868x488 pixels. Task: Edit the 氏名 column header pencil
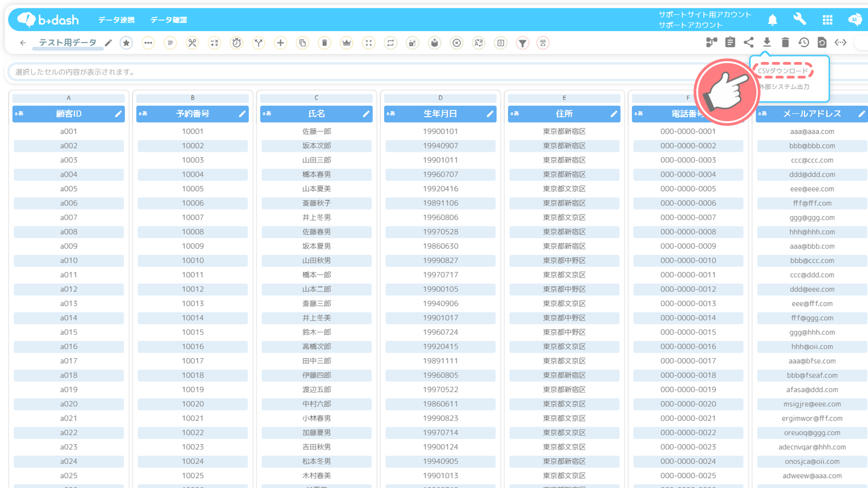(x=366, y=114)
